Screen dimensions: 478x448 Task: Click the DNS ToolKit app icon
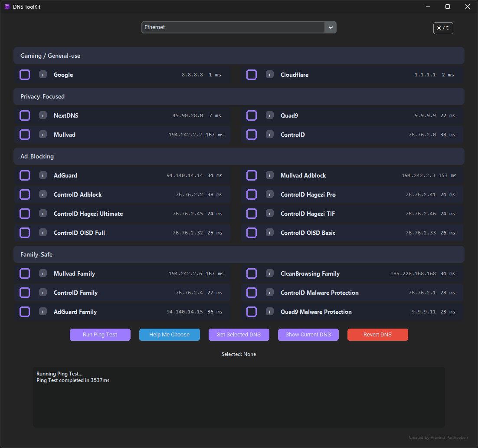pyautogui.click(x=7, y=7)
